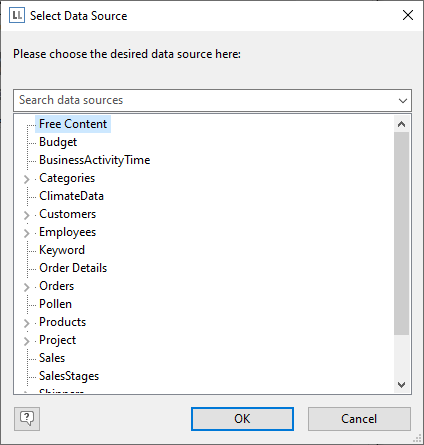The image size is (424, 445).
Task: Click the Cancel button
Action: click(359, 419)
